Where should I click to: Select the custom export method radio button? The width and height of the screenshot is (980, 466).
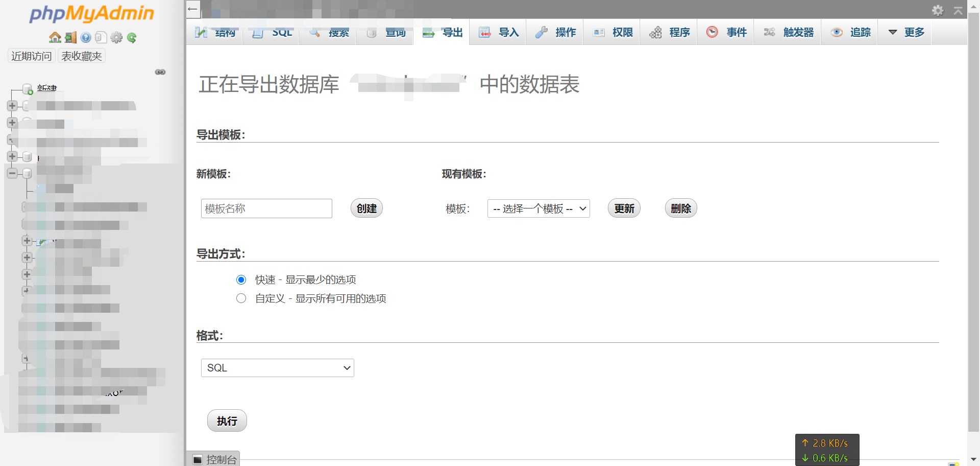click(241, 298)
